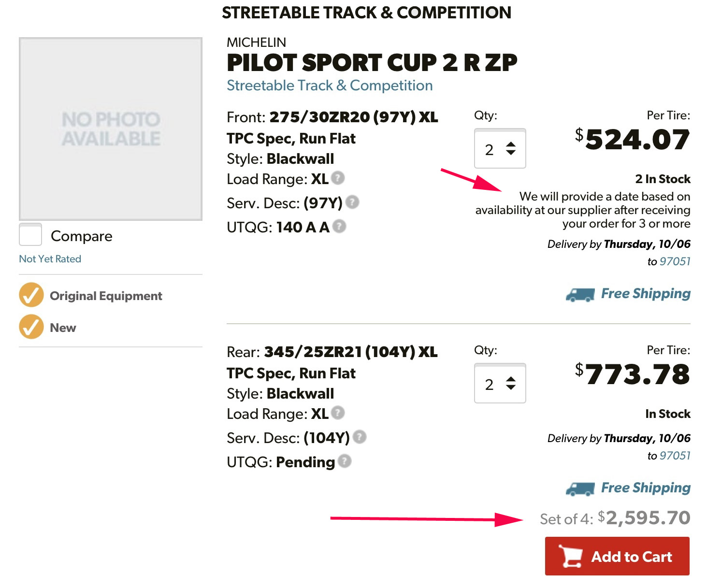
Task: Open the Streetable Track & Competition category link
Action: 330,86
